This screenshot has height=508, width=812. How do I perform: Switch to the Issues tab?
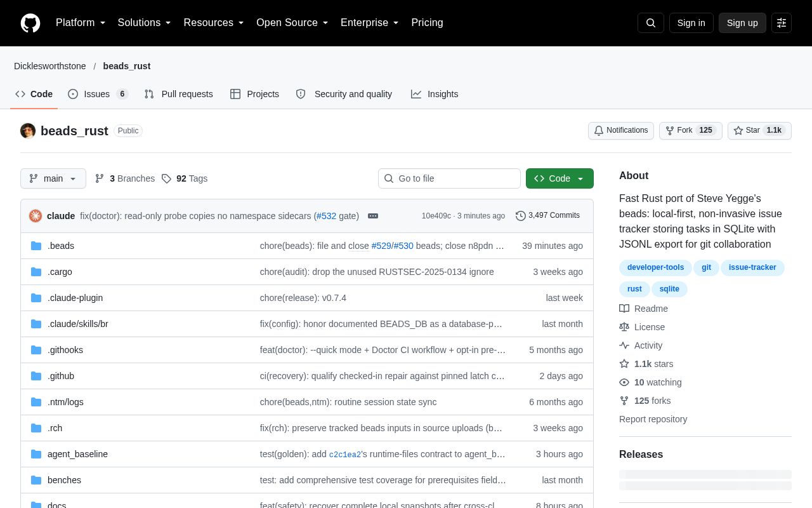pyautogui.click(x=98, y=94)
